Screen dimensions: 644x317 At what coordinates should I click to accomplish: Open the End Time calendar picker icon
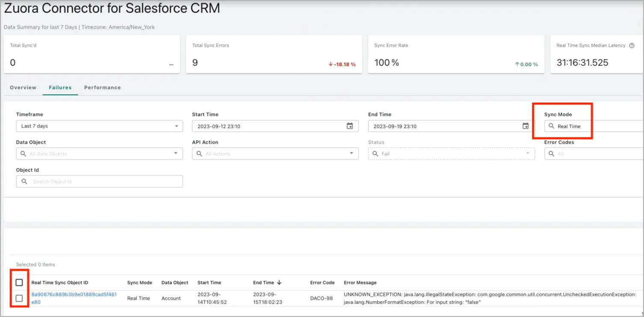(525, 126)
